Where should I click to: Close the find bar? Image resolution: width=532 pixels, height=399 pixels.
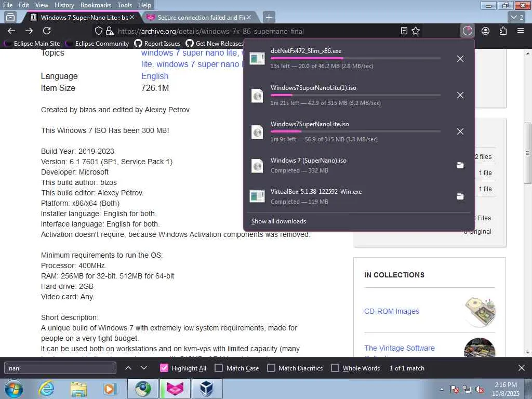[522, 368]
